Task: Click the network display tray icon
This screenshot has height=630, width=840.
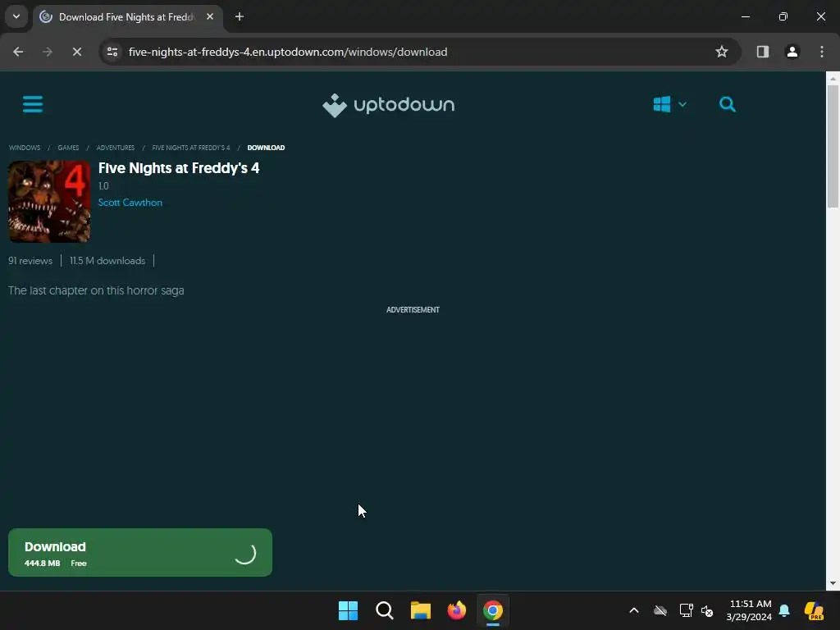Action: click(687, 610)
